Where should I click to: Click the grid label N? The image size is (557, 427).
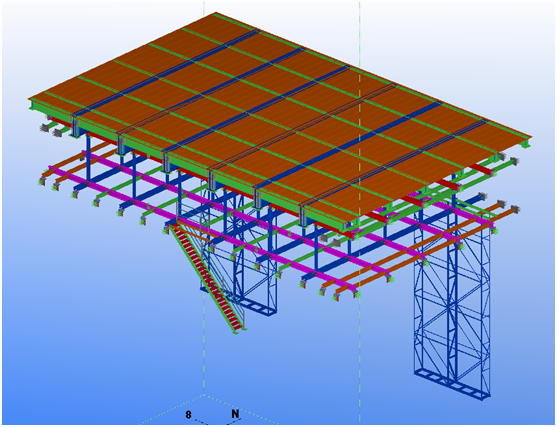click(235, 414)
